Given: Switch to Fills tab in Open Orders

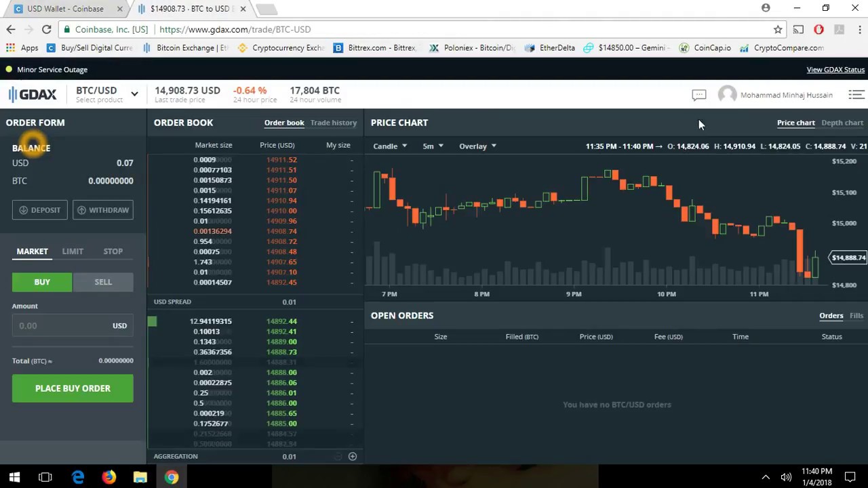Looking at the screenshot, I should (856, 316).
